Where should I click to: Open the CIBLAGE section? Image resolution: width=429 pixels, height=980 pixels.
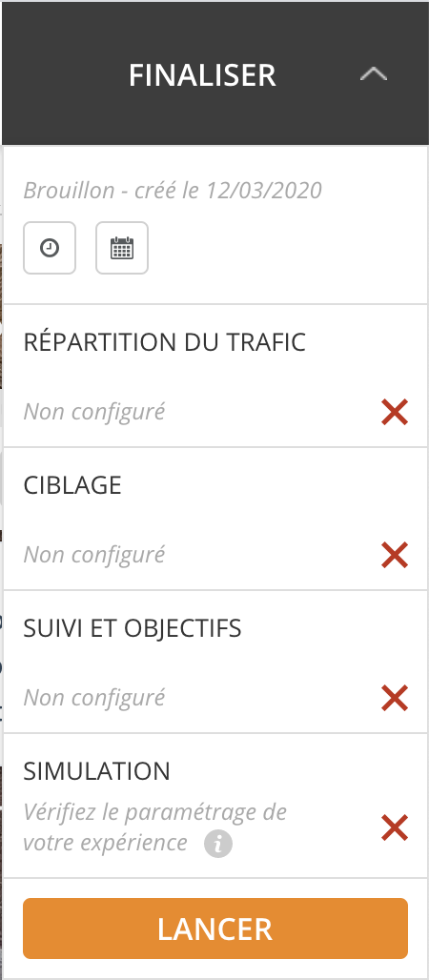(x=215, y=519)
